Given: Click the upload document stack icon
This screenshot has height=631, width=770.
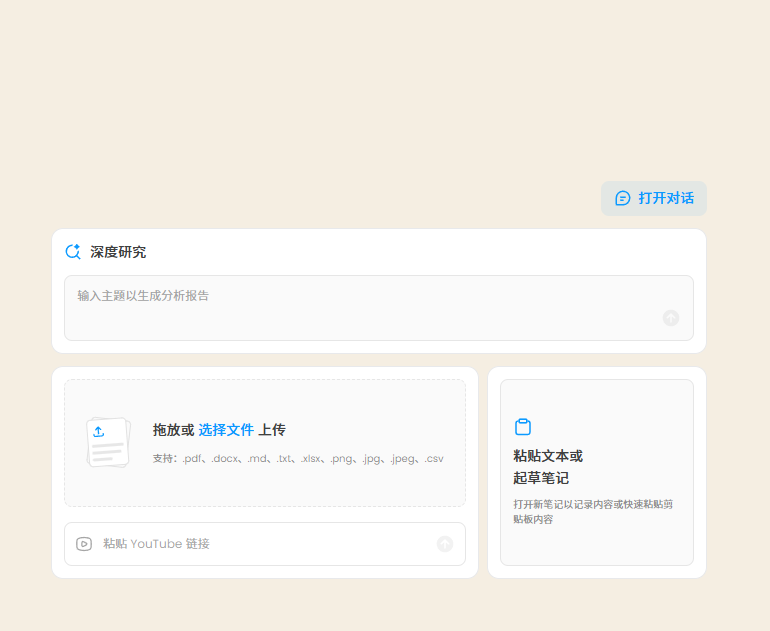Looking at the screenshot, I should pyautogui.click(x=108, y=443).
